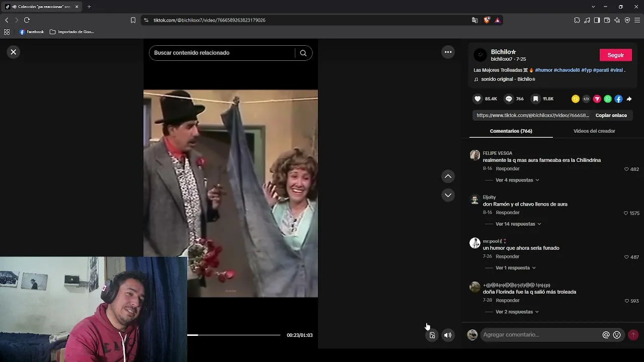Image resolution: width=644 pixels, height=362 pixels.
Task: Insert a mention with the @ icon
Action: (606, 335)
